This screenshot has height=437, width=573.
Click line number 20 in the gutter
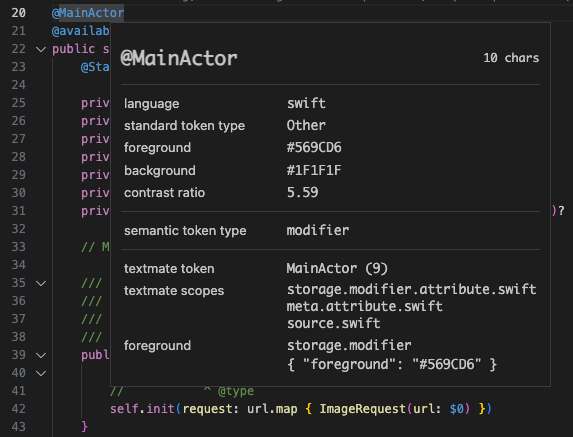[19, 13]
